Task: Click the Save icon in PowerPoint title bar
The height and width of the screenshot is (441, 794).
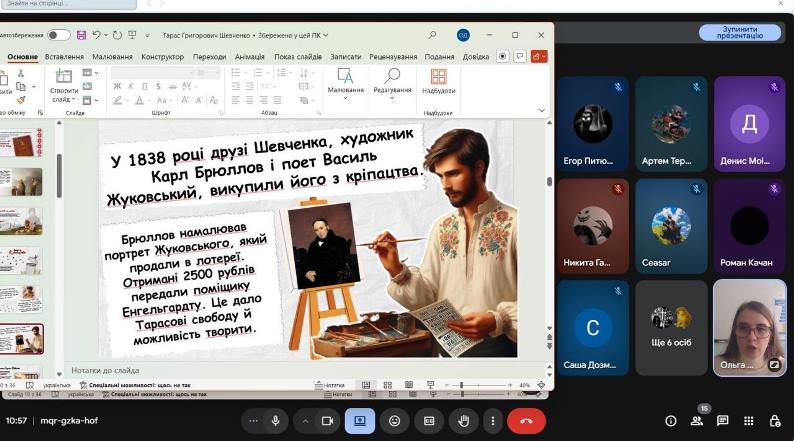Action: click(81, 35)
